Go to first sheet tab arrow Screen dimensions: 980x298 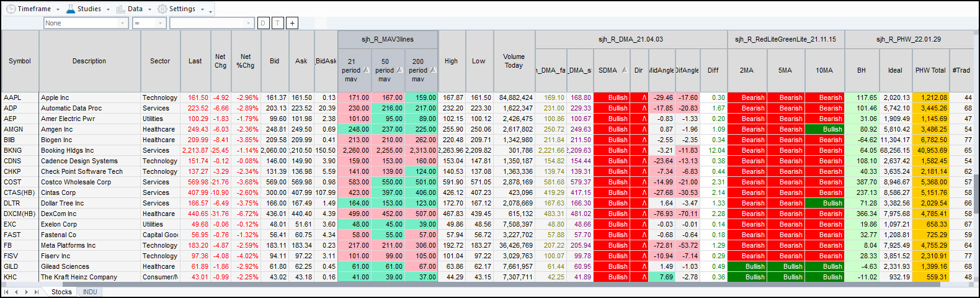pyautogui.click(x=6, y=292)
